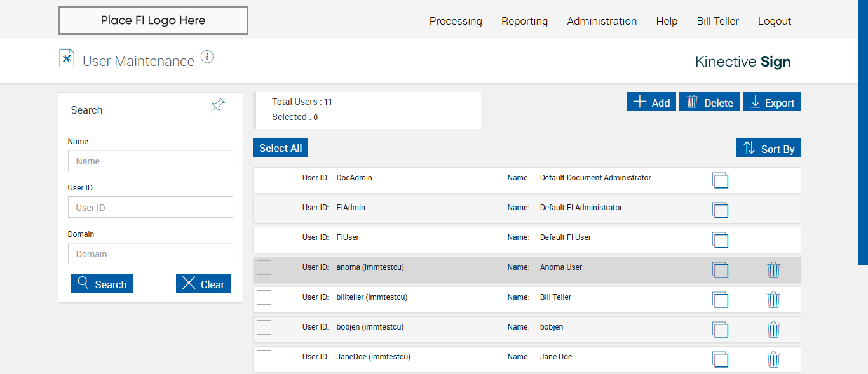The height and width of the screenshot is (374, 868).
Task: Click the copy icon for DocAdmin user
Action: (x=720, y=180)
